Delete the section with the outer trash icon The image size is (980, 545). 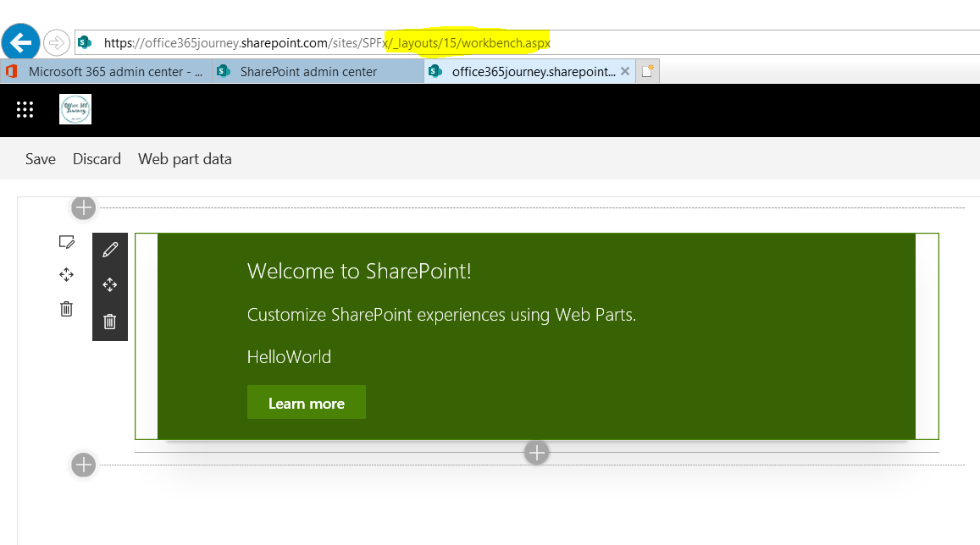click(66, 308)
